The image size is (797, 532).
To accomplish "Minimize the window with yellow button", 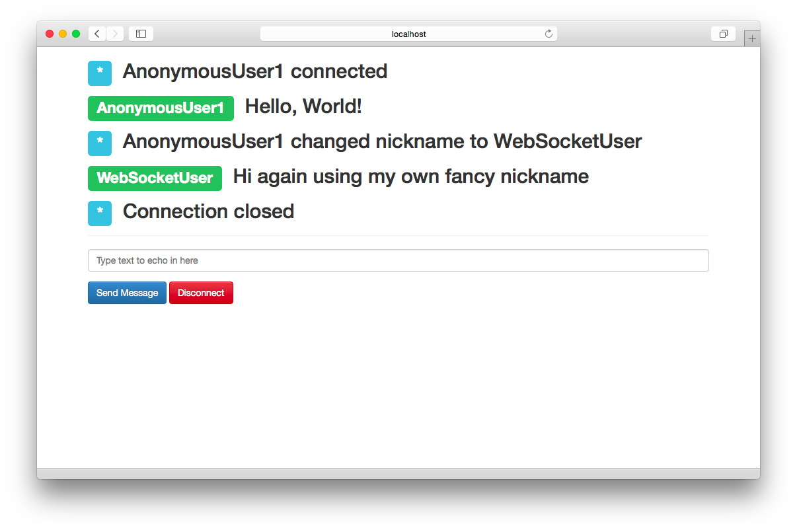I will (63, 34).
